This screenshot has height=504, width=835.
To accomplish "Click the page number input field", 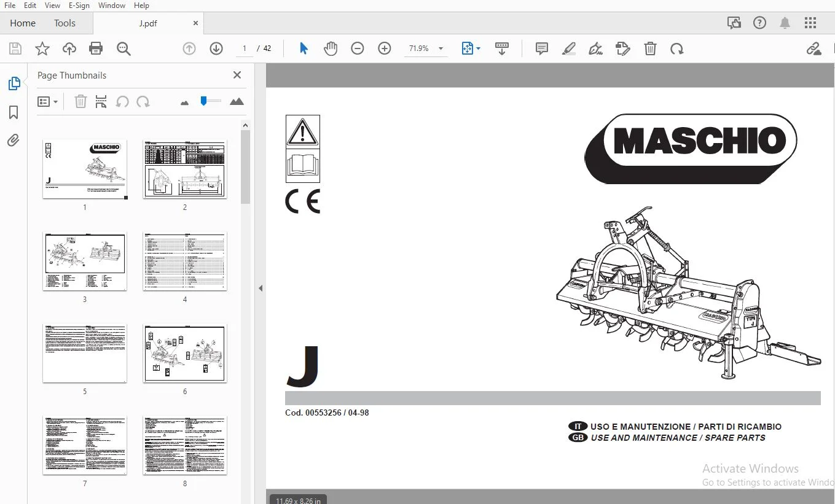I will [244, 48].
